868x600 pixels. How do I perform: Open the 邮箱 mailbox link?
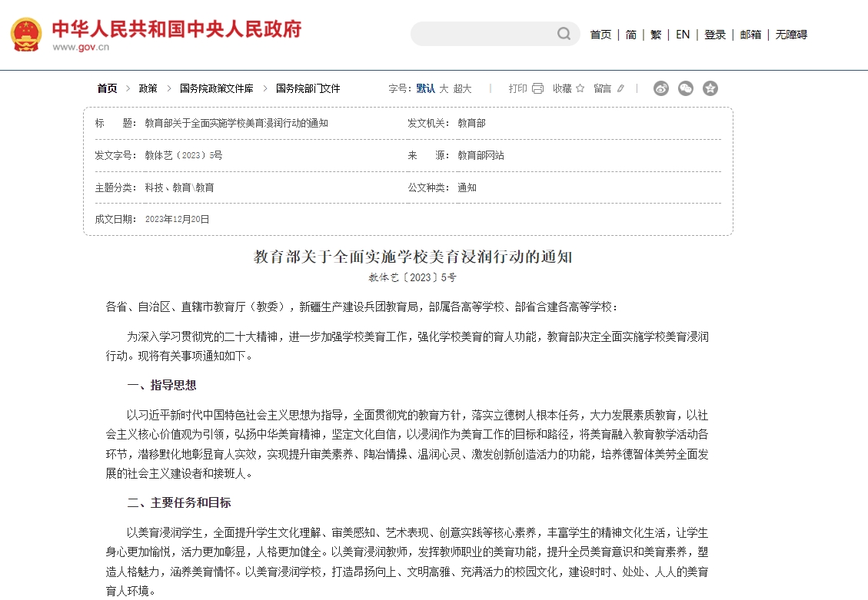point(750,35)
